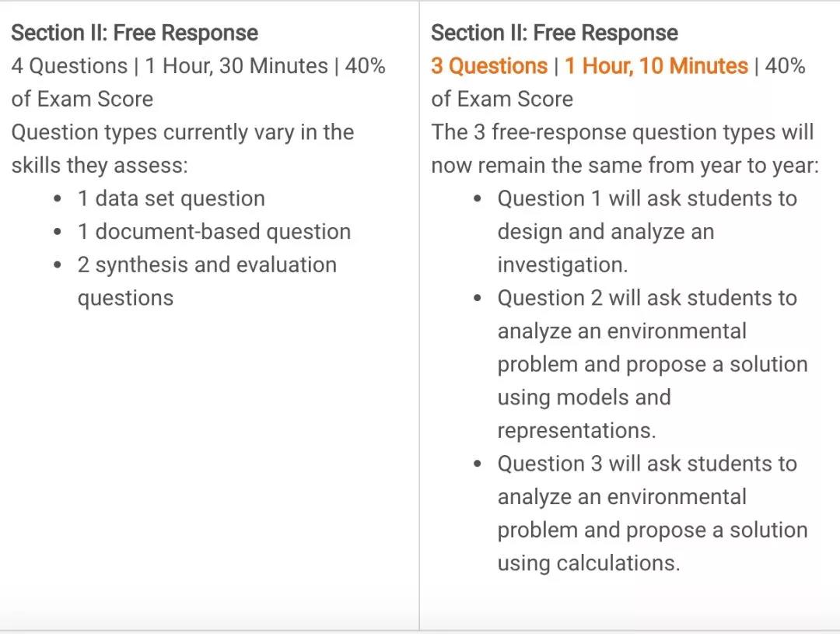
Task: Click 'Question types currently vary in the' sentence
Action: [x=183, y=132]
